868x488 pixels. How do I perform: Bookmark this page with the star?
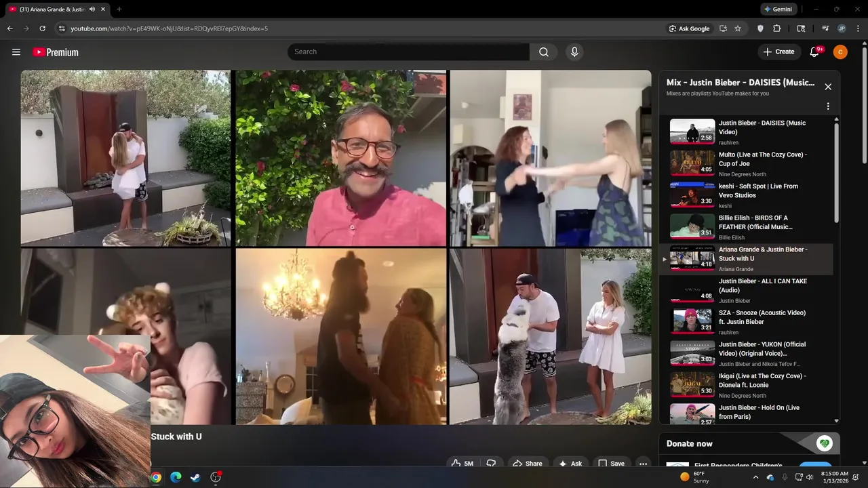(x=738, y=28)
